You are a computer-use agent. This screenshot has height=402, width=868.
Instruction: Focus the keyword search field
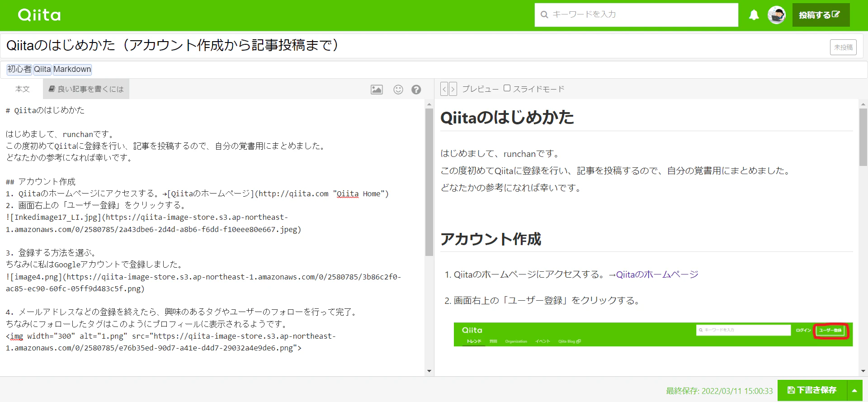tap(636, 15)
